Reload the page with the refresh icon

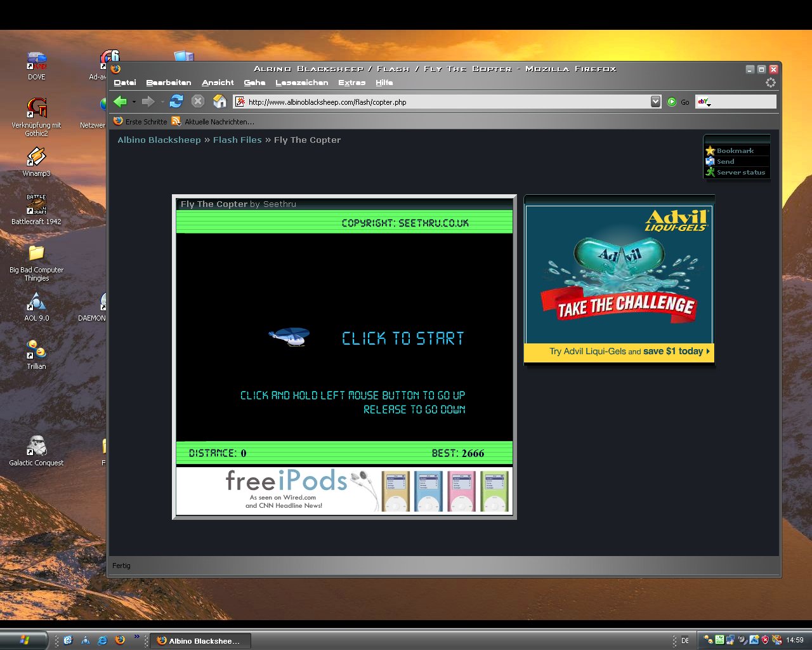click(x=176, y=102)
